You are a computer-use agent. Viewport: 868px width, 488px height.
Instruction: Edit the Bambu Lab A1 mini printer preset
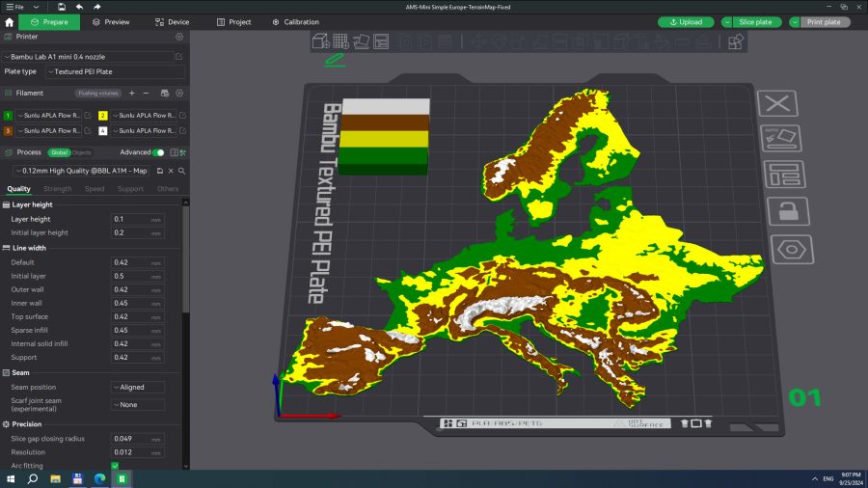click(178, 57)
